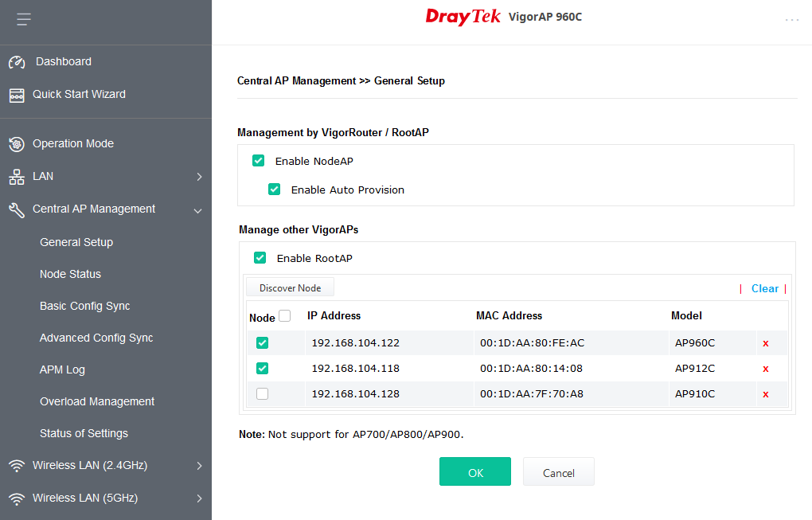Open Overload Management page
Screen dimensions: 812x520
[97, 401]
